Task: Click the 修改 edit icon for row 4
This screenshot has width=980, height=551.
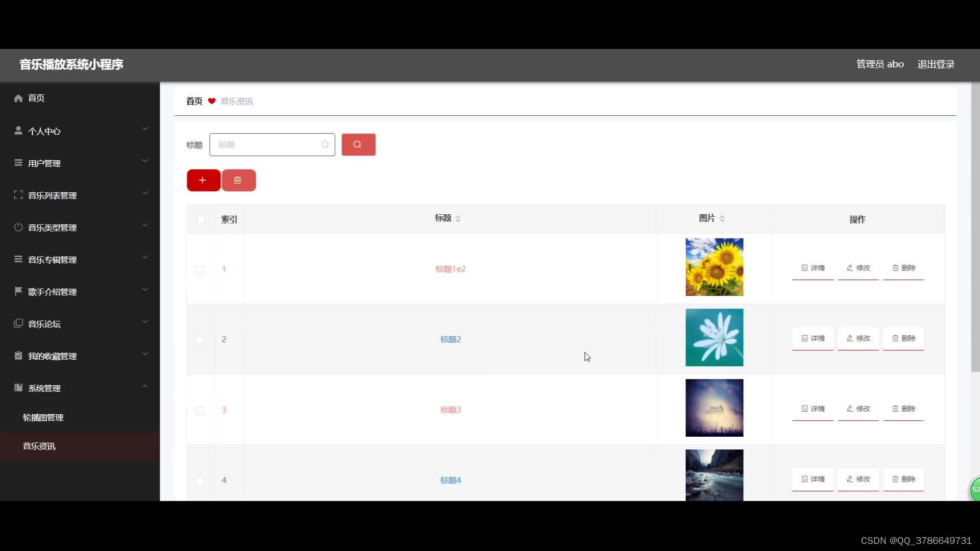Action: [859, 479]
